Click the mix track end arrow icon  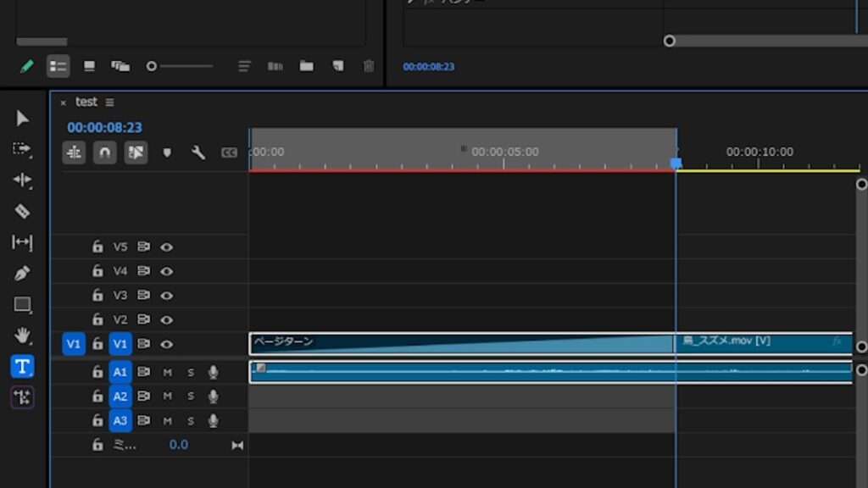click(x=237, y=446)
